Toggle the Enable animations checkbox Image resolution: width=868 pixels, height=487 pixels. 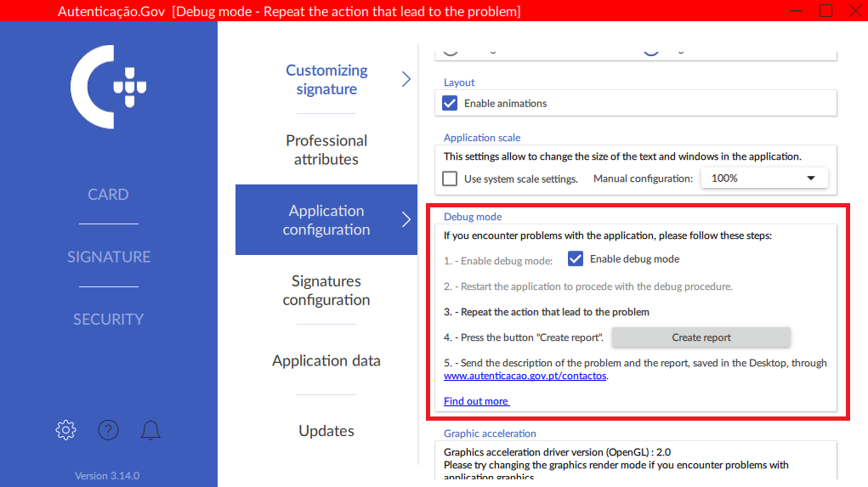tap(451, 104)
